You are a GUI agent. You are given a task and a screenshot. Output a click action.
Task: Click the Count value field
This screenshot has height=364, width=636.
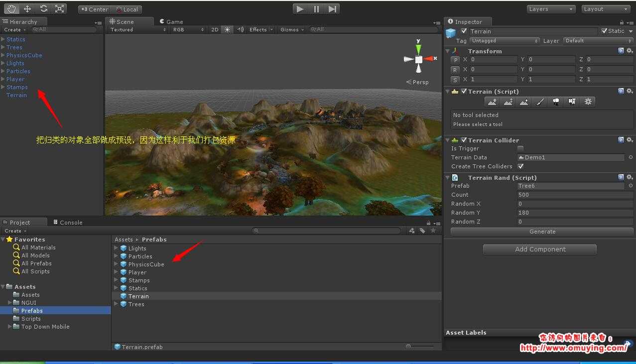(575, 195)
